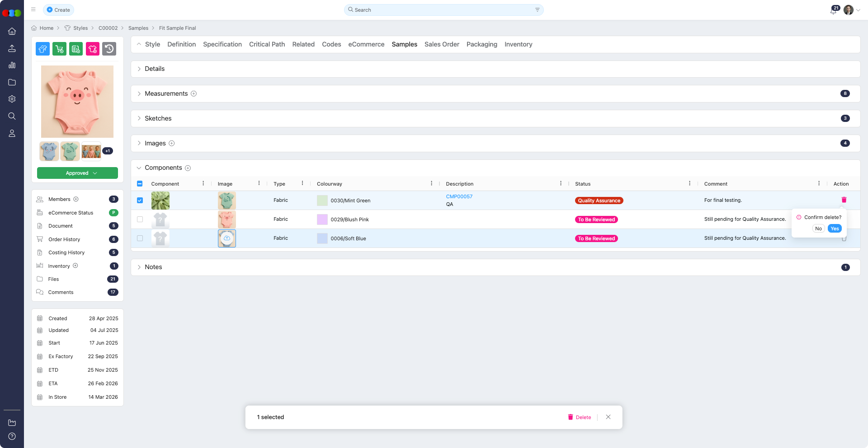Collapse the Components section
868x448 pixels.
coord(139,168)
